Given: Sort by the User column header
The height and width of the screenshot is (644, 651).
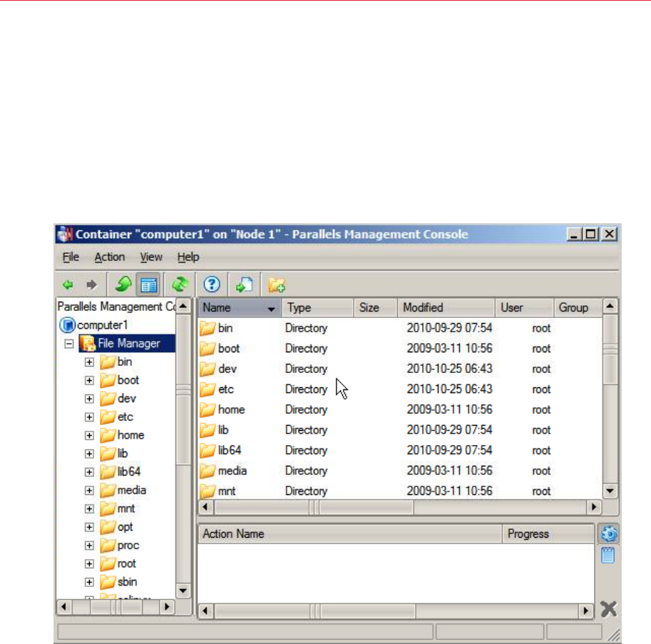Looking at the screenshot, I should tap(524, 307).
